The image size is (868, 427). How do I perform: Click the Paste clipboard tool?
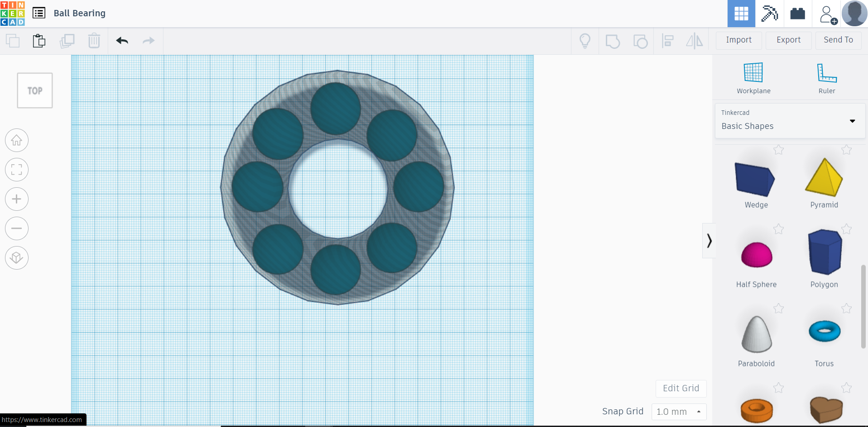point(39,41)
